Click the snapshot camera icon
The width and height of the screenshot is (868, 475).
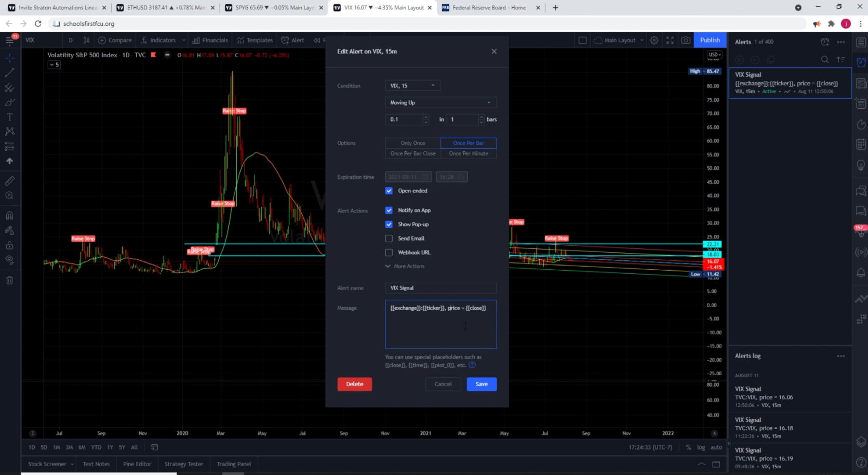click(x=686, y=40)
